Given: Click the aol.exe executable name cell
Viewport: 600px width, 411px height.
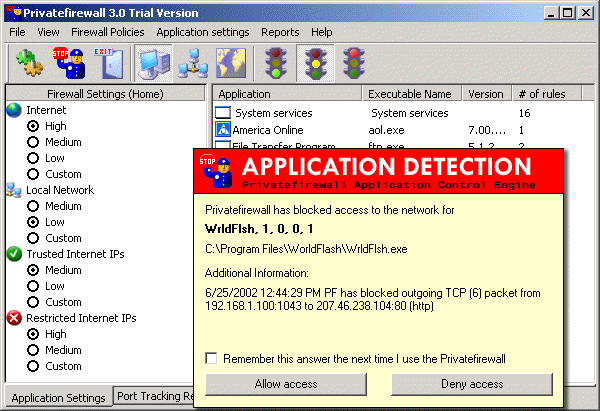Looking at the screenshot, I should pos(386,130).
